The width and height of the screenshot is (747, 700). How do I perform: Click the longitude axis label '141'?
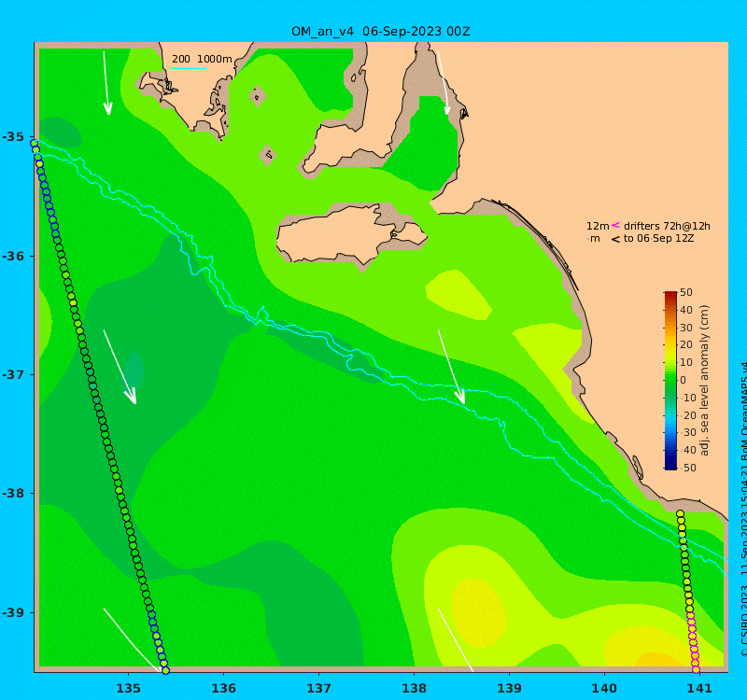point(699,688)
